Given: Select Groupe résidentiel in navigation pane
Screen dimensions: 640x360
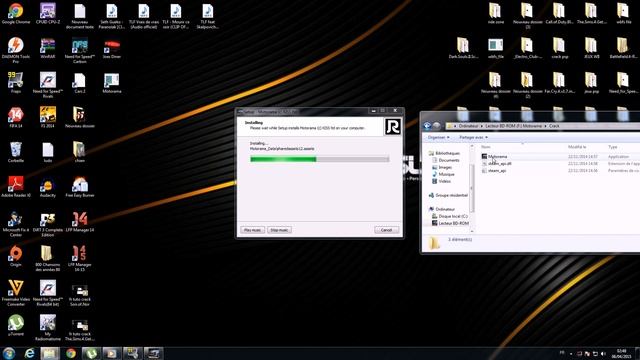Looking at the screenshot, I should [451, 196].
